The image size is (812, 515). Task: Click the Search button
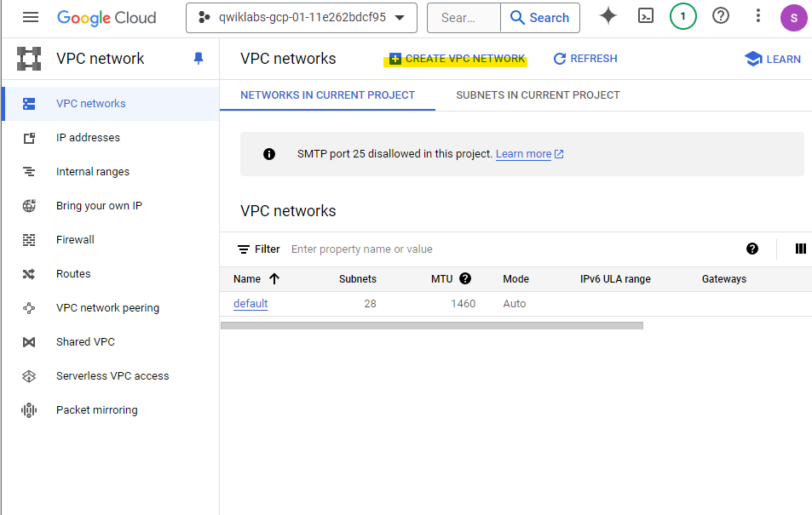pyautogui.click(x=539, y=18)
